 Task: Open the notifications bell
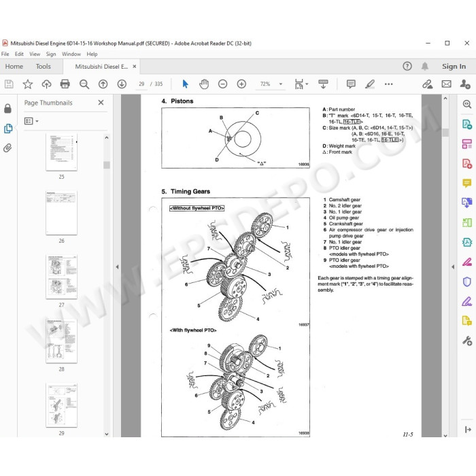[425, 66]
